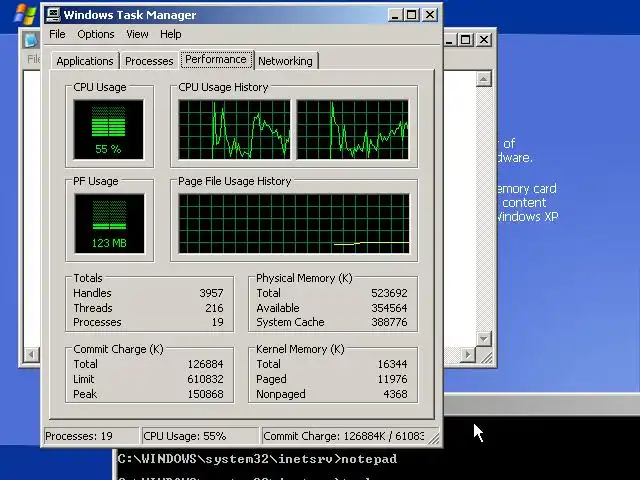This screenshot has height=480, width=640.
Task: Click the Paged kernel memory value 11976
Action: tap(392, 379)
